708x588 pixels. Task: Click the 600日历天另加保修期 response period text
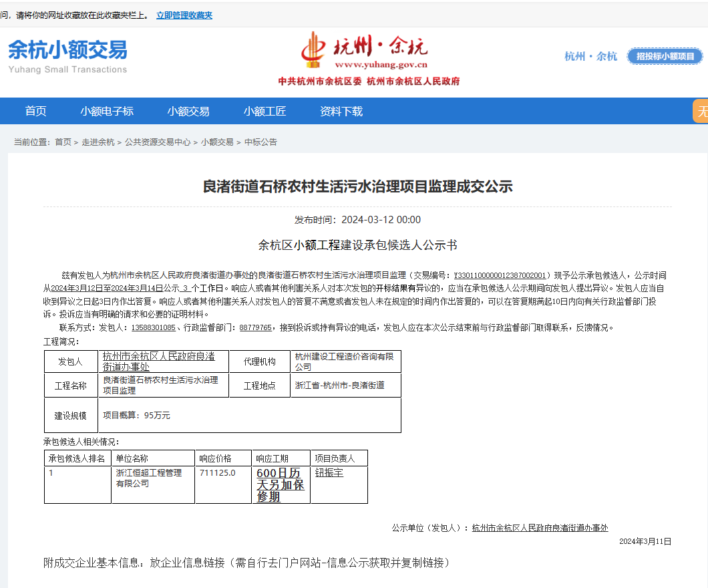(x=281, y=484)
